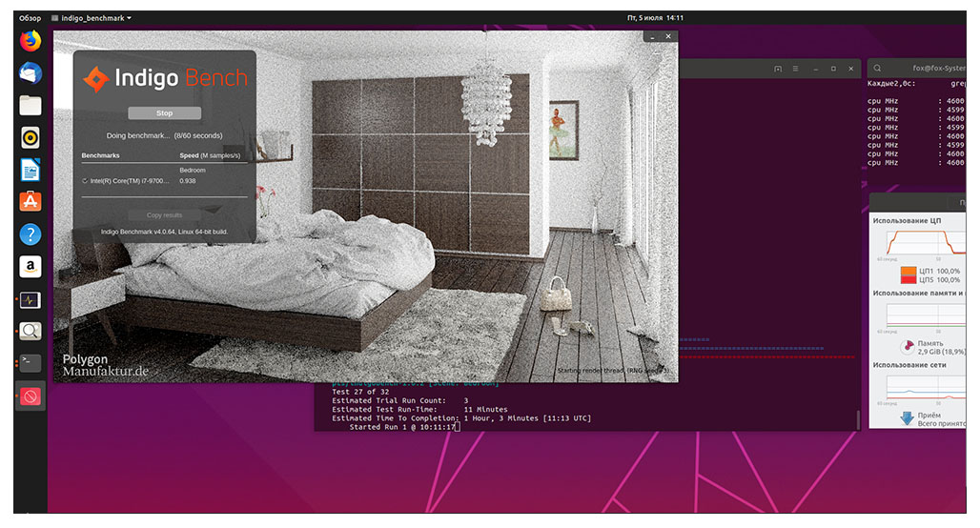Minimize the background terminal window

tap(815, 69)
